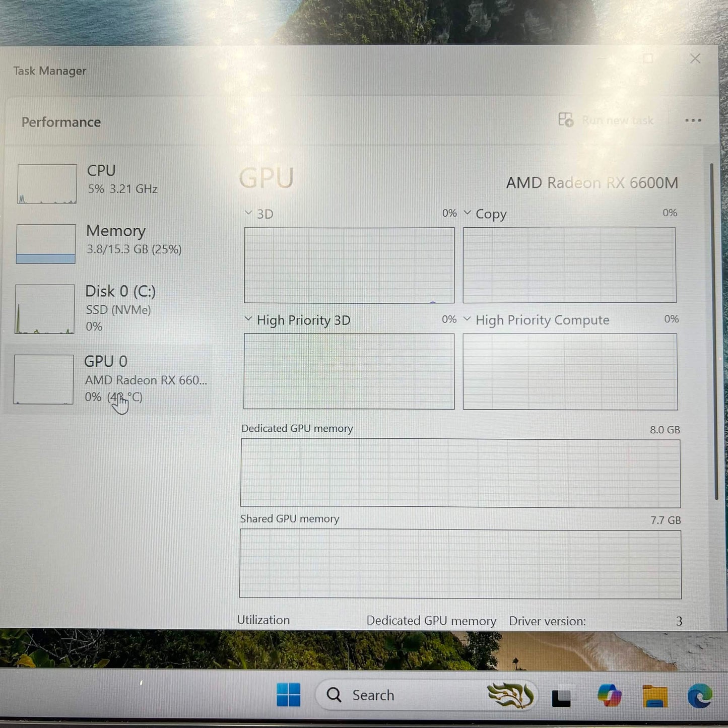Click the Copy utilization graph

pos(569,265)
